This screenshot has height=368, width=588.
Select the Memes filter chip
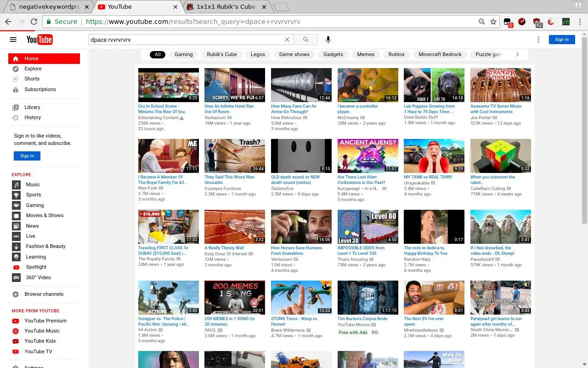point(366,54)
